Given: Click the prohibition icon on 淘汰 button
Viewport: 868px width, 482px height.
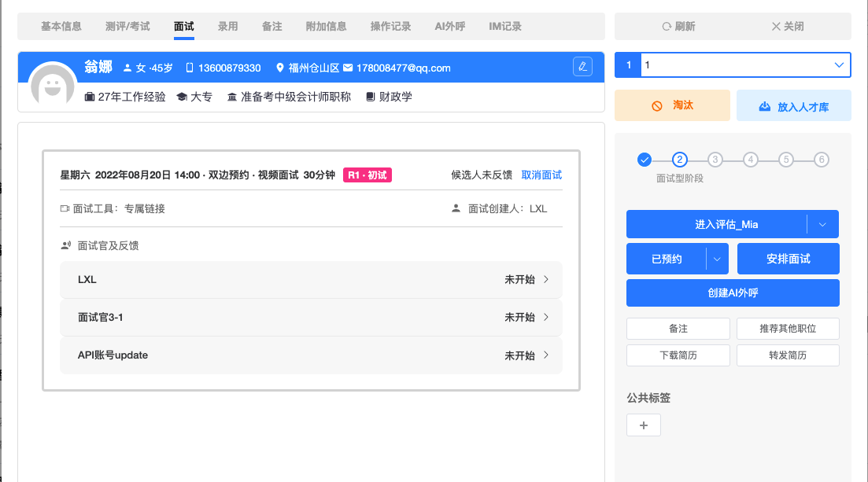Looking at the screenshot, I should (x=656, y=105).
